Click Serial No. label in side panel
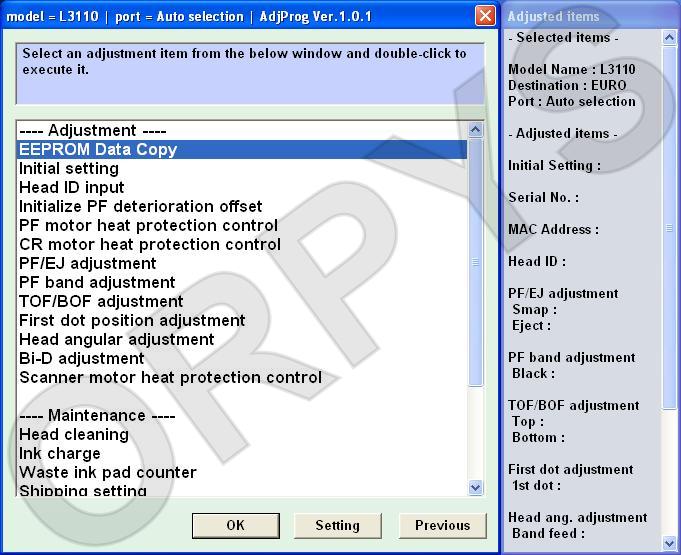 tap(543, 198)
